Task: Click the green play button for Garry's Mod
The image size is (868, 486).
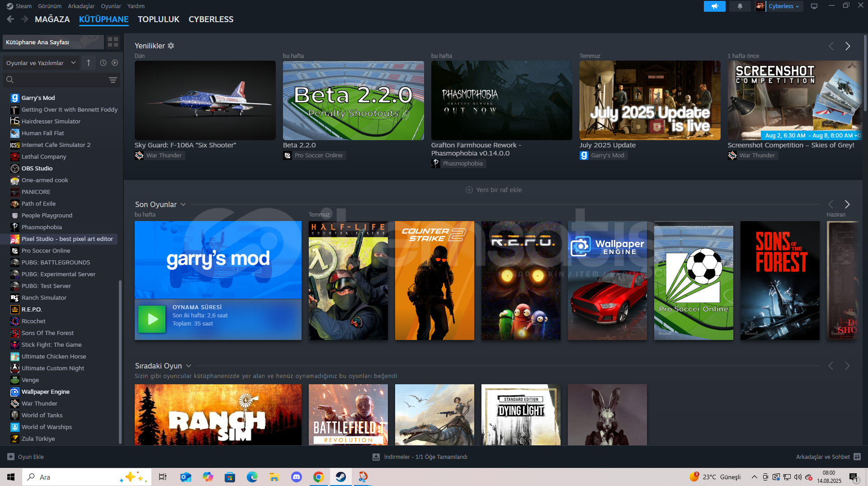Action: 152,319
